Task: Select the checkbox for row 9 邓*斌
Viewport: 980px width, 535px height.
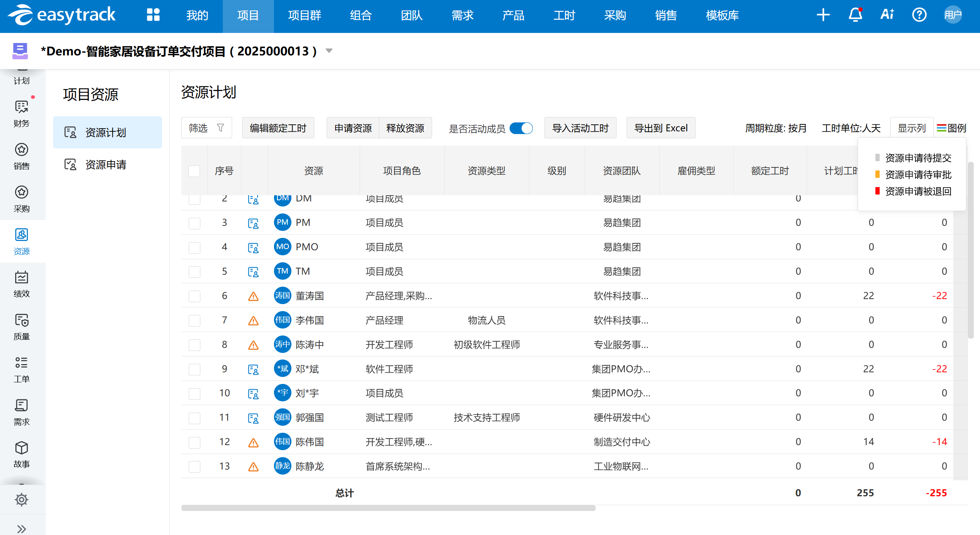Action: [x=194, y=369]
